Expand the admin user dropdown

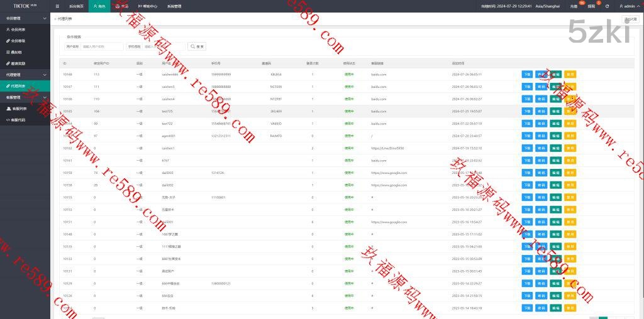point(628,6)
